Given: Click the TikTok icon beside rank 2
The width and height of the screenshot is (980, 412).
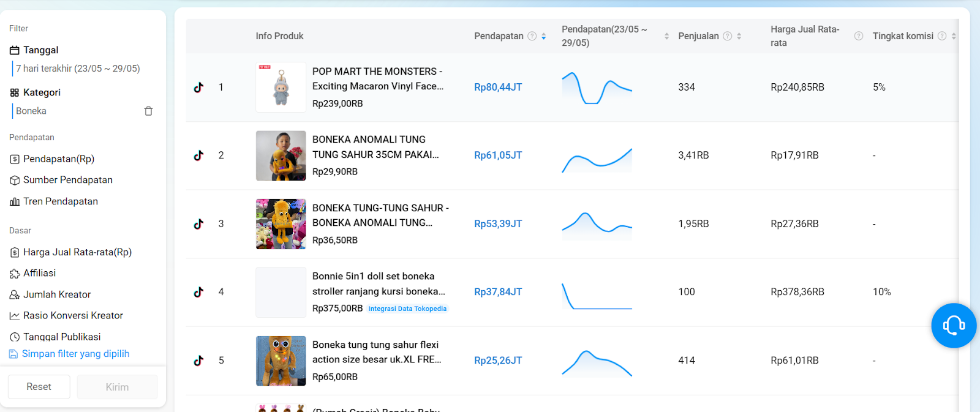Looking at the screenshot, I should click(198, 155).
